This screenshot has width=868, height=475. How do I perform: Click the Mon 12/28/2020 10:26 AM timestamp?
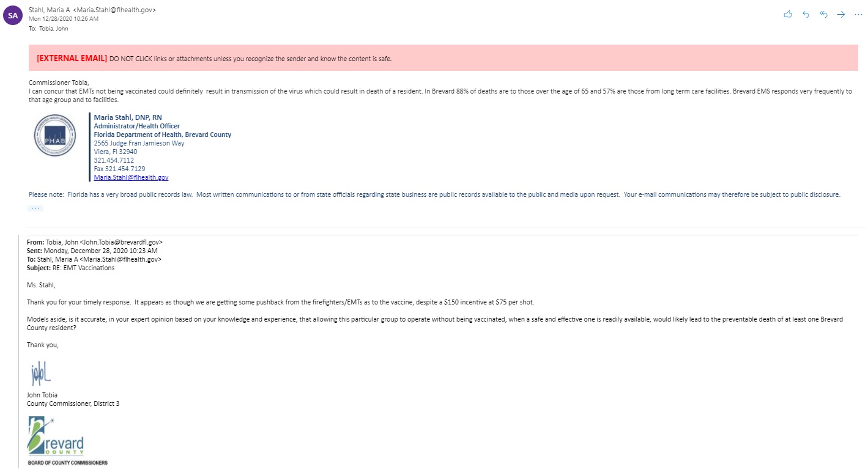tap(64, 19)
